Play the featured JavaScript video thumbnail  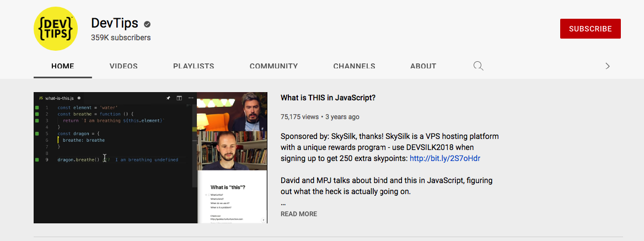[151, 158]
